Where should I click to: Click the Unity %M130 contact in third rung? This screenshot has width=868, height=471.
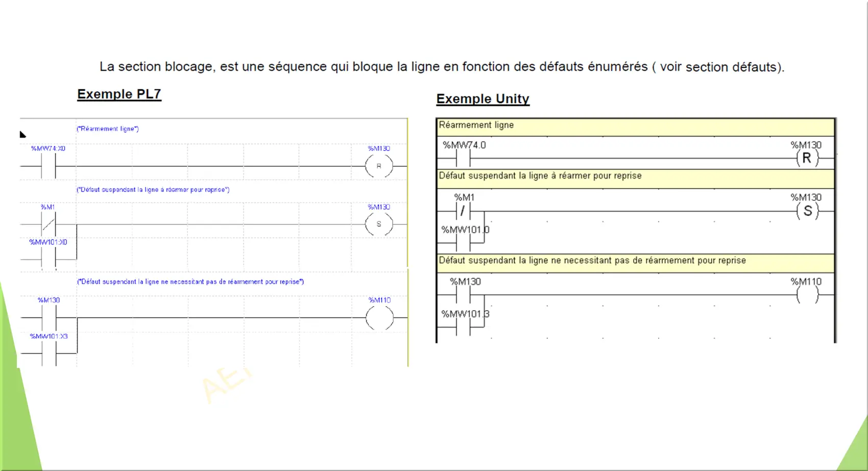[463, 295]
